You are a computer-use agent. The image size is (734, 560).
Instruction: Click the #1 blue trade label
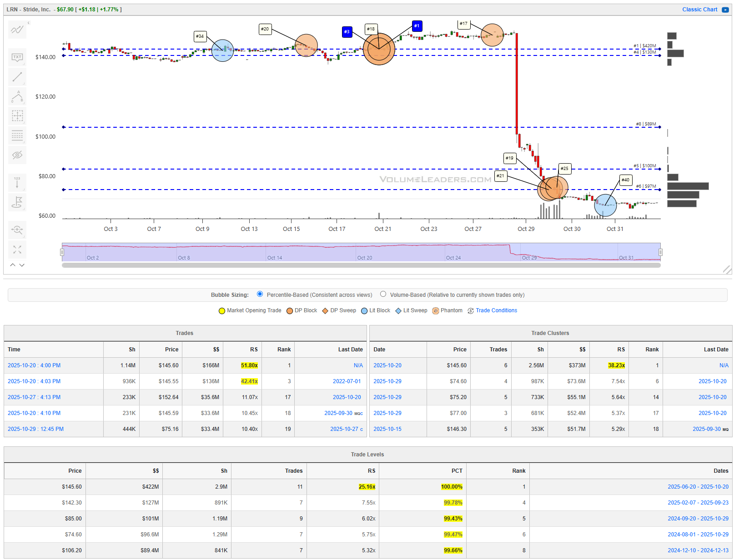pyautogui.click(x=417, y=26)
